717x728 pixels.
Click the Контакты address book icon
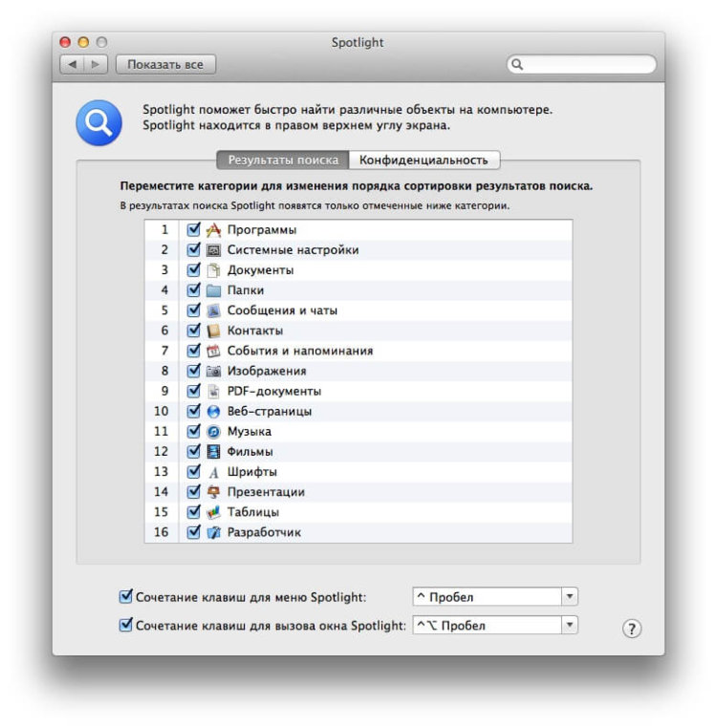[x=213, y=331]
